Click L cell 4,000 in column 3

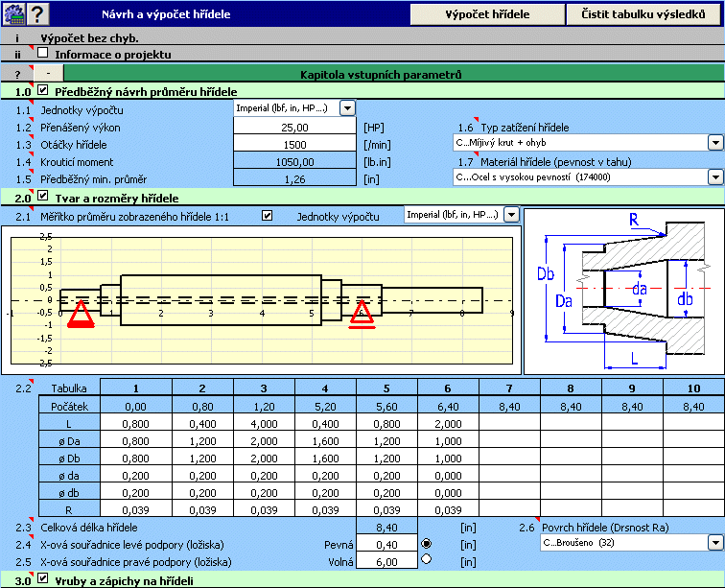tap(264, 423)
